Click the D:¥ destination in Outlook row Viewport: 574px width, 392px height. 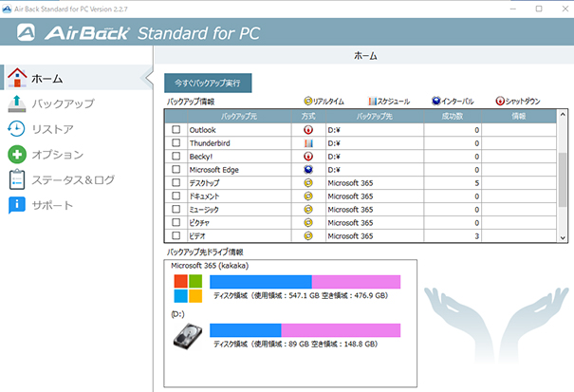[375, 130]
